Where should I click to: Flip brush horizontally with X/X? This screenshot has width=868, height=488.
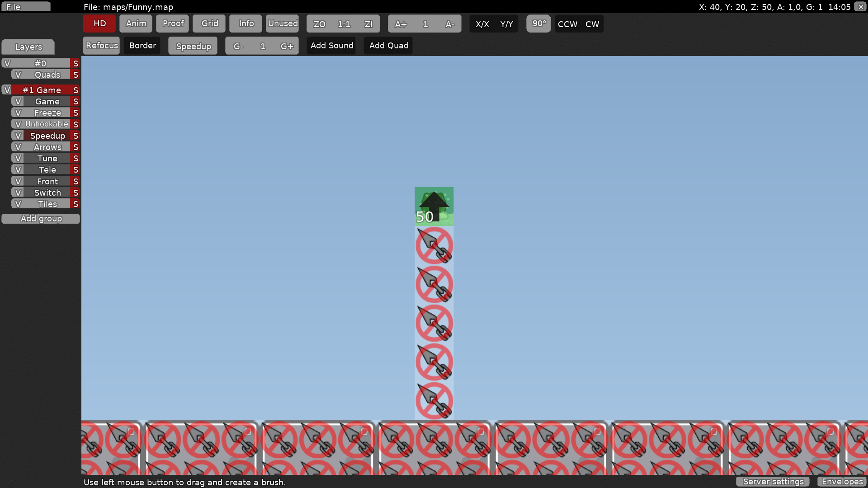[482, 24]
